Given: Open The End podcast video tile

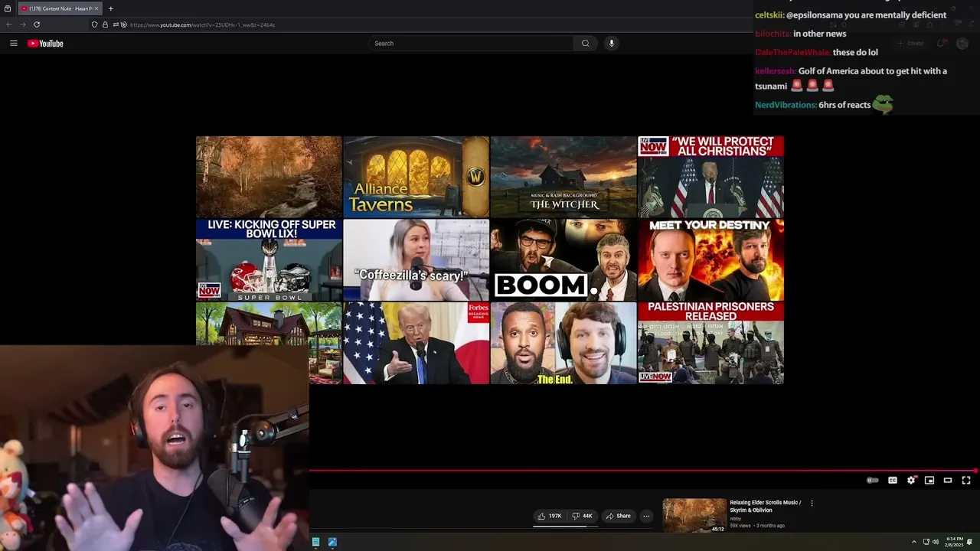Looking at the screenshot, I should 563,342.
